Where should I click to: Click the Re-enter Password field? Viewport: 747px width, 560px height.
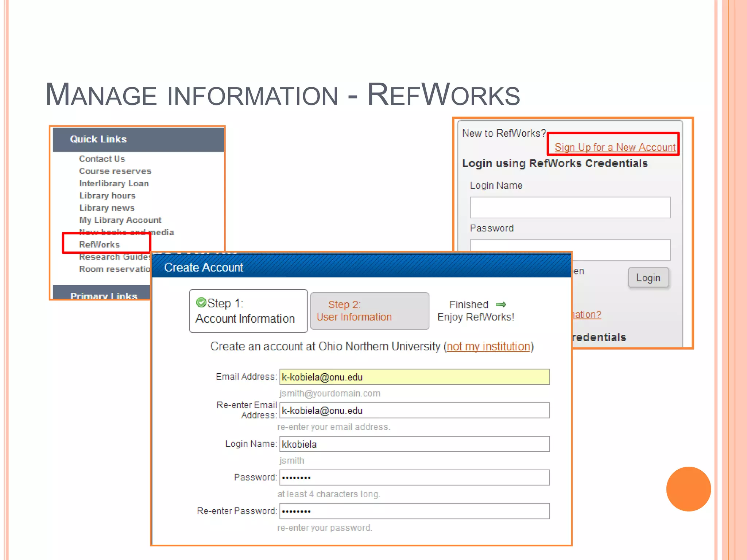coord(414,511)
